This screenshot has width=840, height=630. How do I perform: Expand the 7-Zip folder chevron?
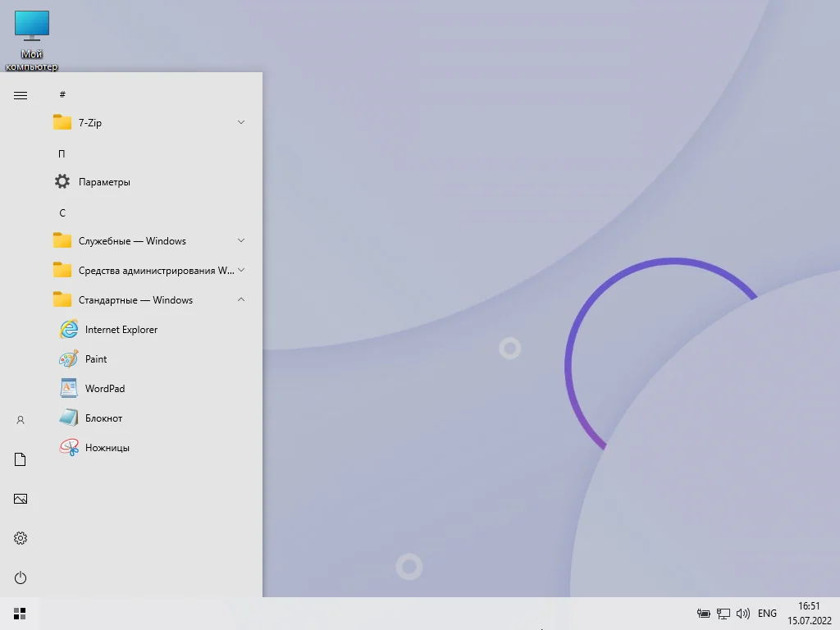(241, 122)
